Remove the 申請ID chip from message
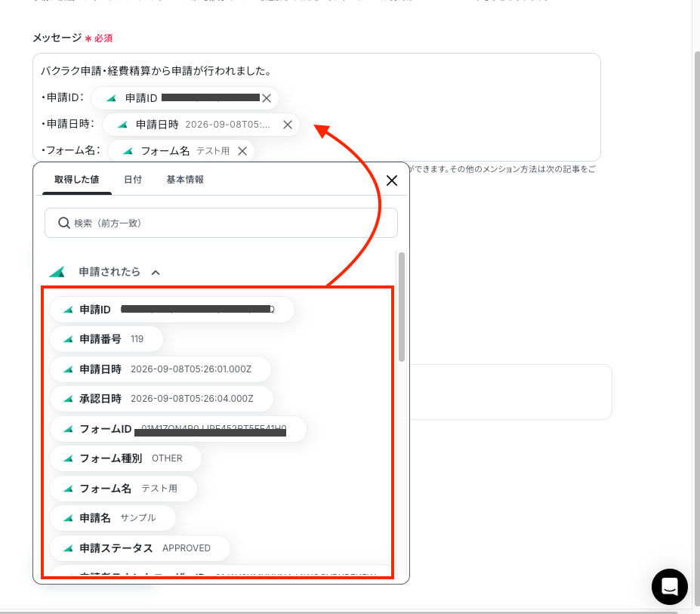The image size is (700, 614). click(267, 98)
